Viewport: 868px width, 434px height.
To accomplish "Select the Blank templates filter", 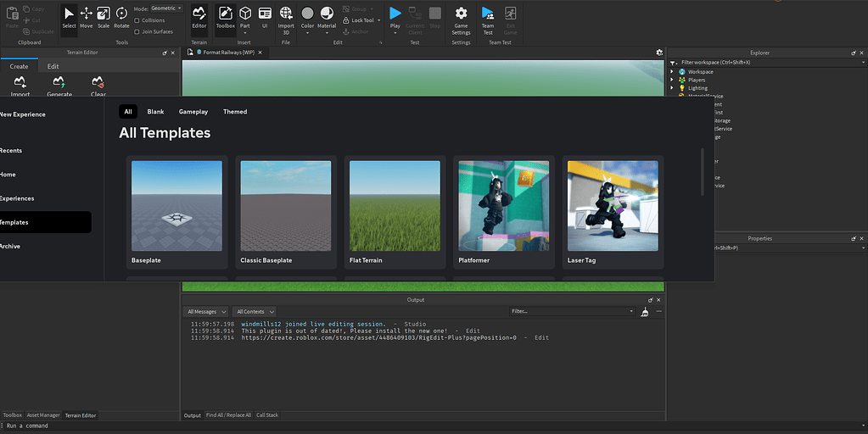I will [x=155, y=112].
